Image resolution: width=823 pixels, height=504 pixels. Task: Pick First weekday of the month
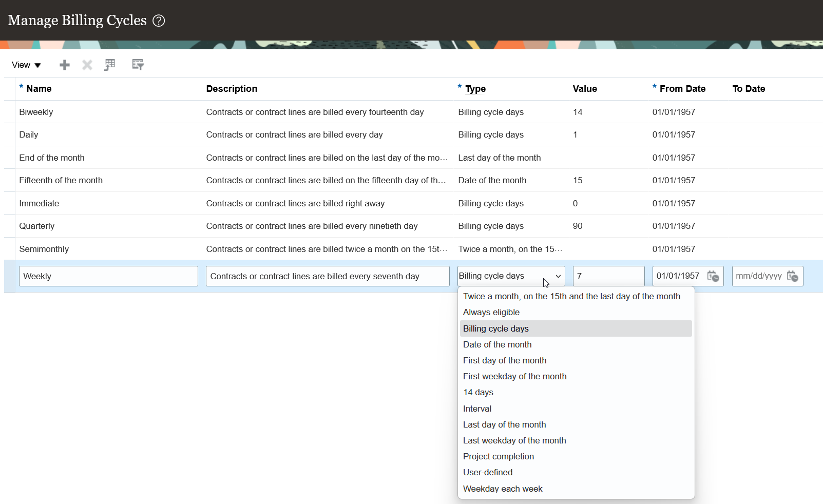point(576,376)
